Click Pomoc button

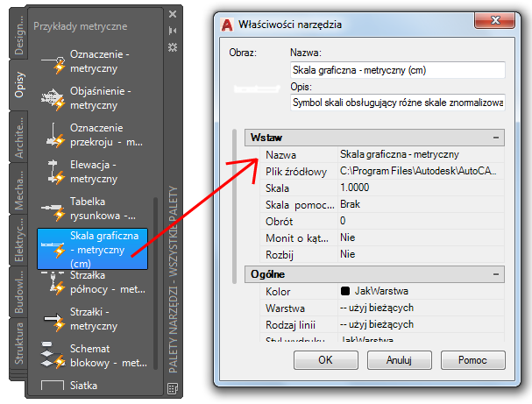(x=473, y=360)
